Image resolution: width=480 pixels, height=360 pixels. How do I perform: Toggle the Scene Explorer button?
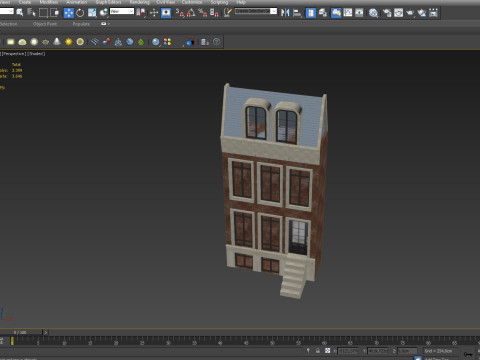311,13
